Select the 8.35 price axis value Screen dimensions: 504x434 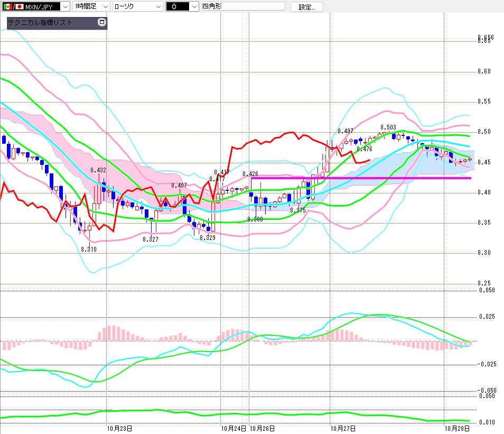pos(484,223)
